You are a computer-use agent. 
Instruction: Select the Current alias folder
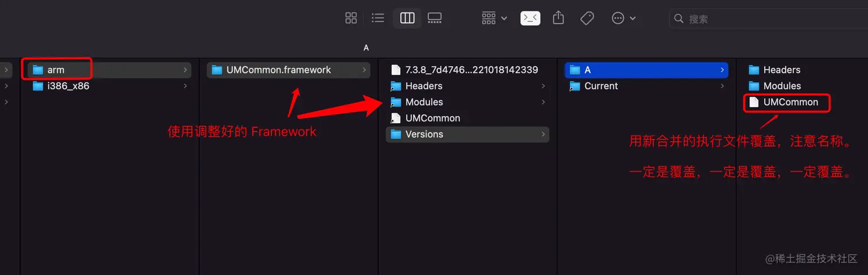(x=646, y=86)
